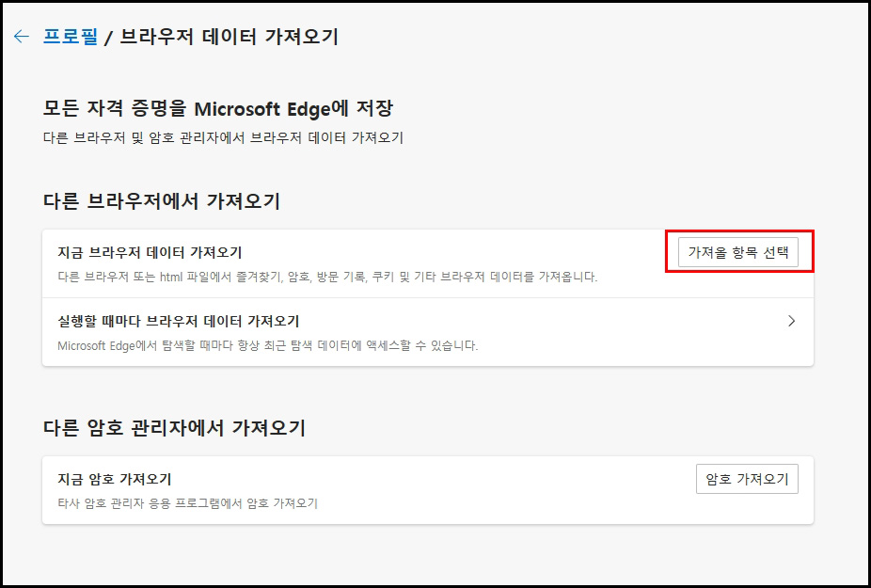This screenshot has height=588, width=871.
Task: Click the 다른 브라우저에서 가져오기 section heading
Action: click(161, 200)
